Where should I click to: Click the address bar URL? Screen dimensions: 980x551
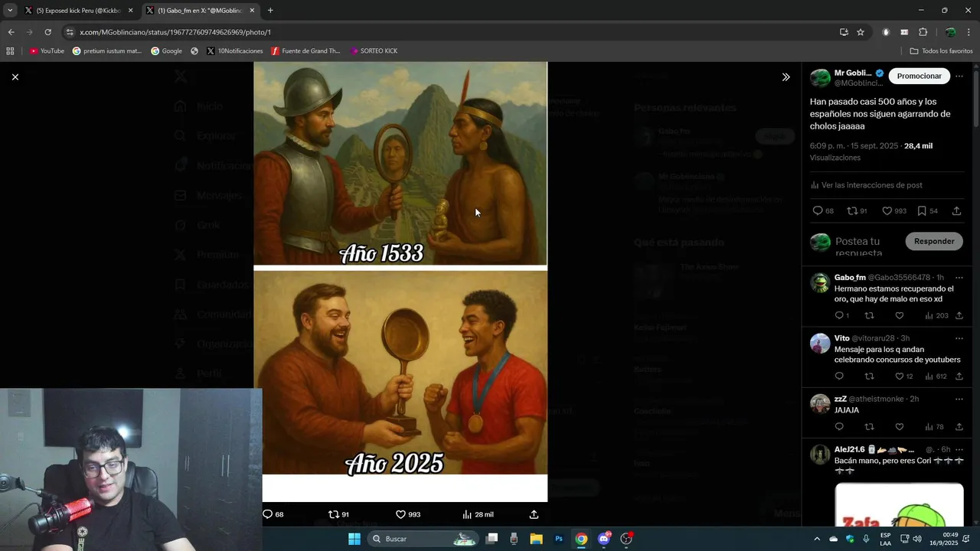pos(175,32)
